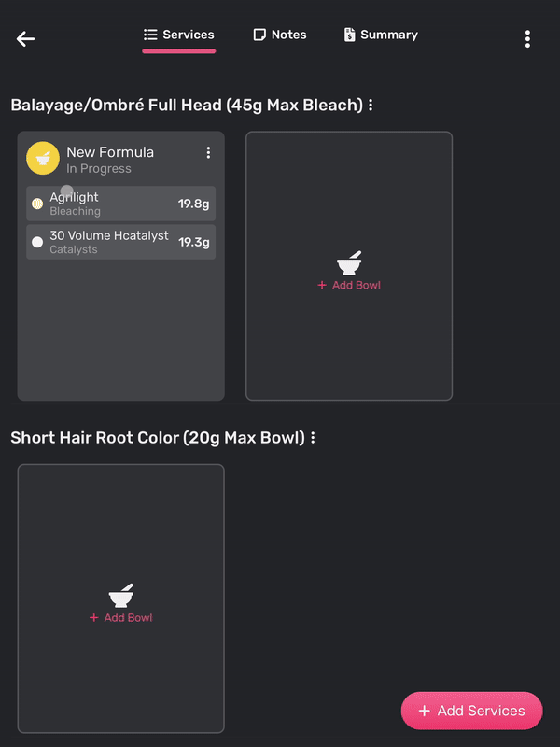Screen dimensions: 560x747
Task: Click the yellow New Formula bowl icon
Action: [x=43, y=158]
